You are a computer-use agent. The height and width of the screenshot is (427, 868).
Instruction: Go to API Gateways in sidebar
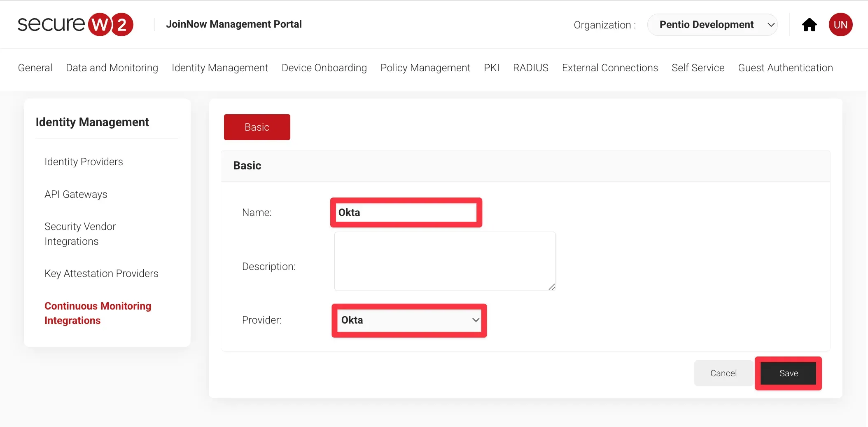click(76, 195)
